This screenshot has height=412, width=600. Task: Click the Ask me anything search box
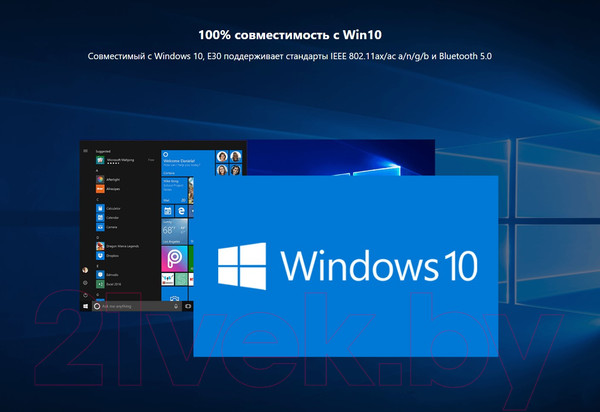138,306
